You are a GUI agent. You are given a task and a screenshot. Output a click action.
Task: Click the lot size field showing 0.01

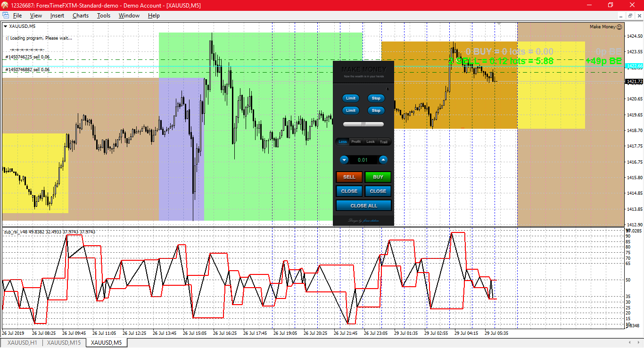click(363, 160)
